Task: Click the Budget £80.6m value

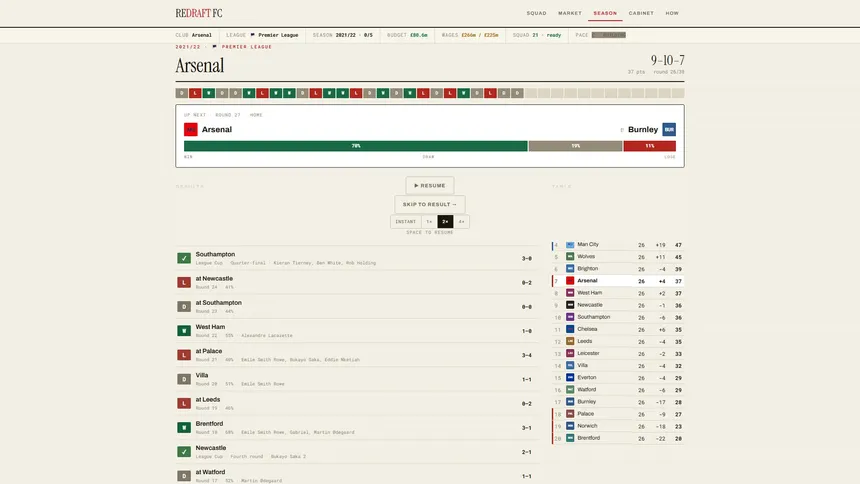Action: (418, 35)
